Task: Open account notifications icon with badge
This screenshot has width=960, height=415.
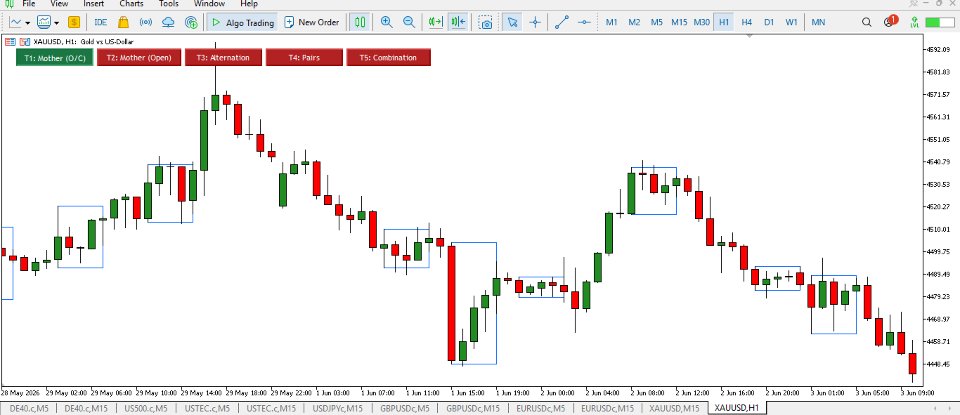Action: [890, 22]
